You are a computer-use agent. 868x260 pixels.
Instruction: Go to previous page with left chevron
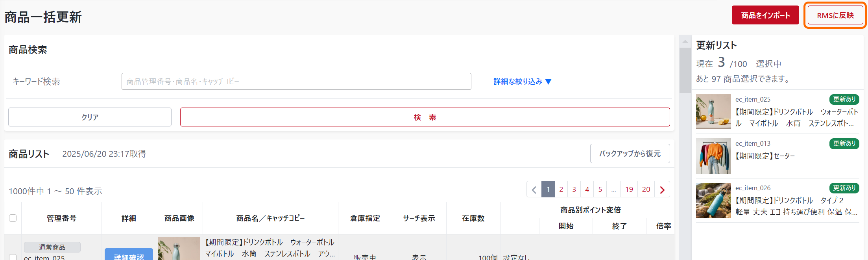click(534, 189)
